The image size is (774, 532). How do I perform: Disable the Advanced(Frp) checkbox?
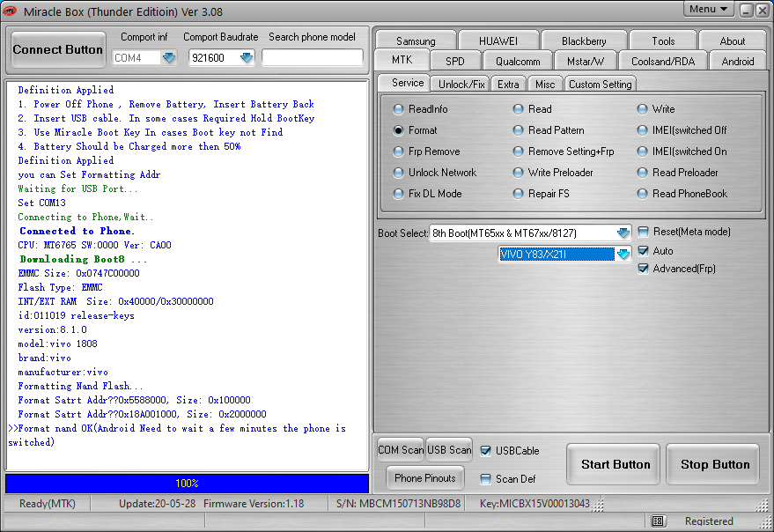click(643, 269)
